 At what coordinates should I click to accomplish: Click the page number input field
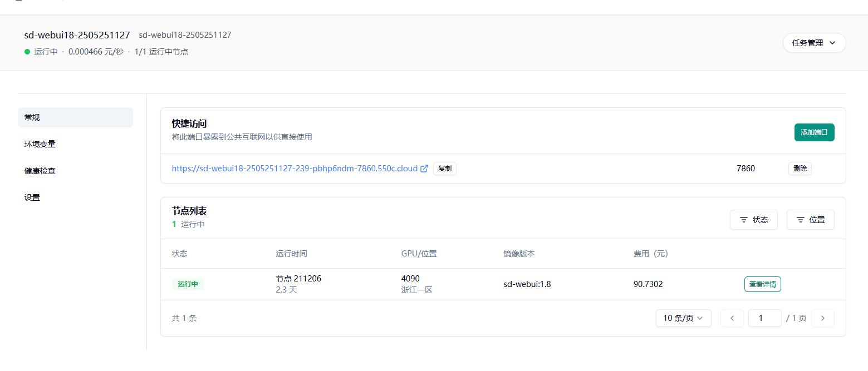764,318
